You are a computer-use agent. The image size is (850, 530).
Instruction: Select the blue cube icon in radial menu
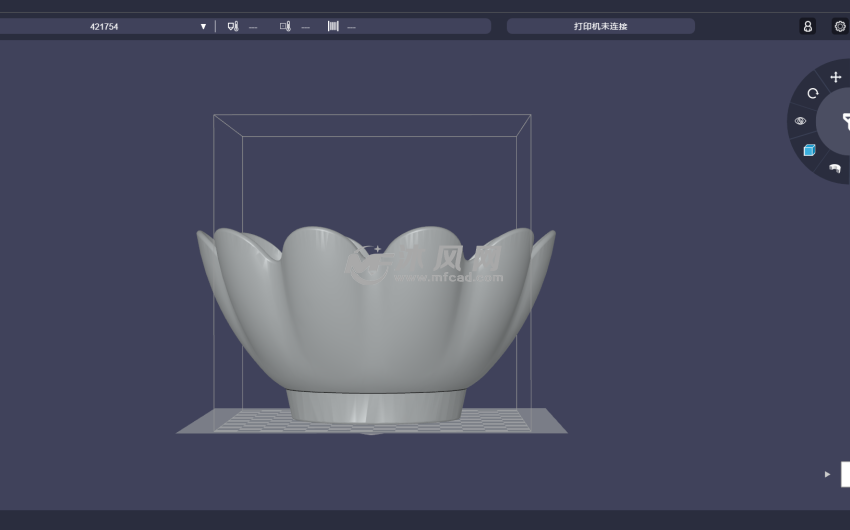809,150
